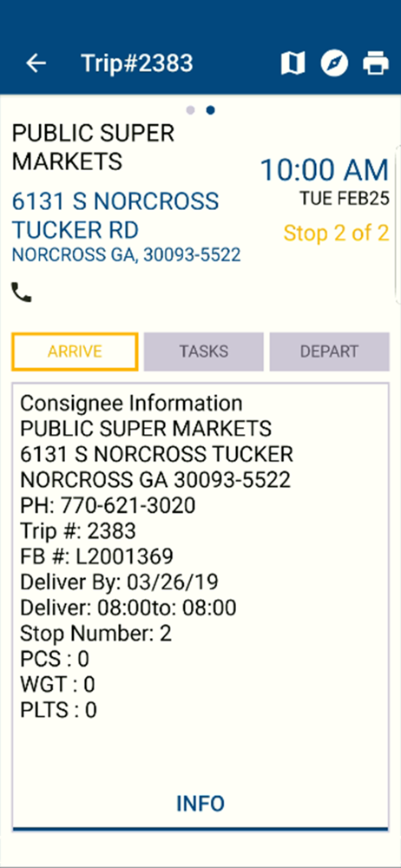Switch to the INFO tab

(x=200, y=804)
